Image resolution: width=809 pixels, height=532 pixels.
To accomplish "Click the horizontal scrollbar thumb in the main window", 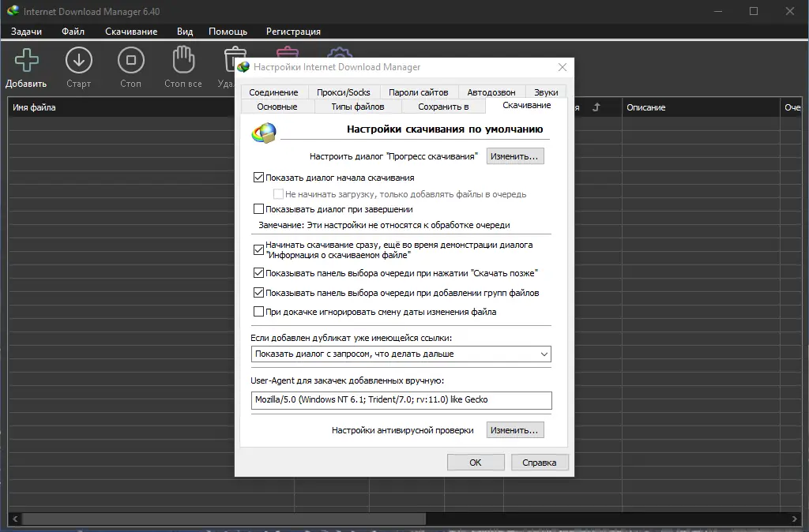I will (224, 519).
